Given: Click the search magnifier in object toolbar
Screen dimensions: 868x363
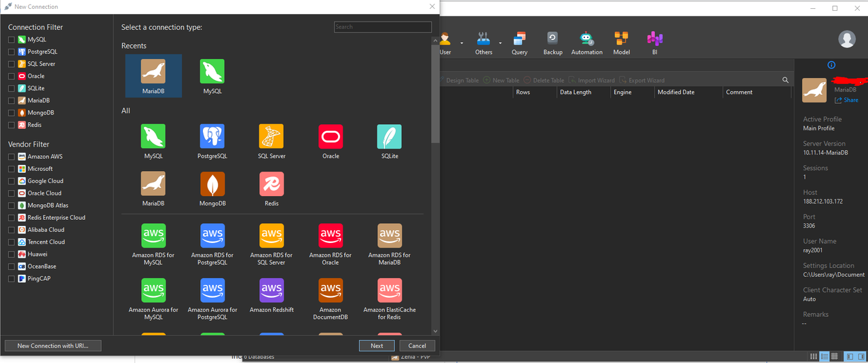Looking at the screenshot, I should [x=785, y=80].
